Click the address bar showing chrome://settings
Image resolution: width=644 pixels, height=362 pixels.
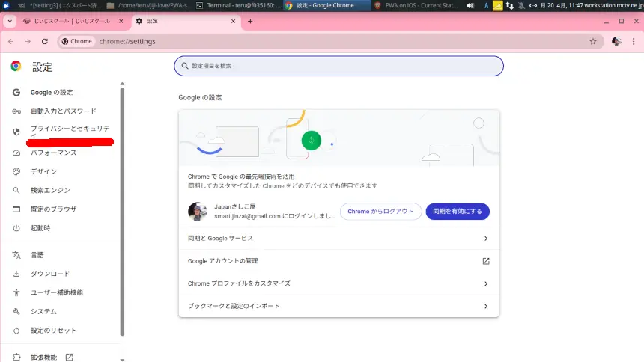[331, 41]
